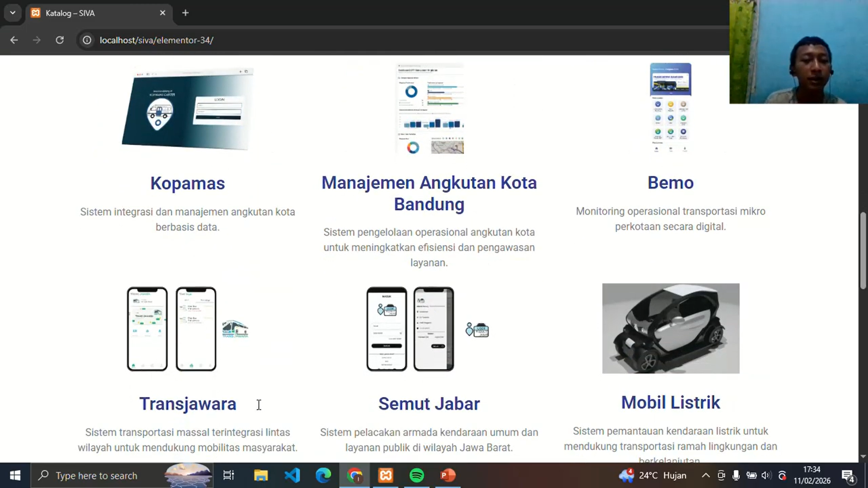Click the site information icon in address bar
The height and width of the screenshot is (488, 868).
tap(86, 40)
